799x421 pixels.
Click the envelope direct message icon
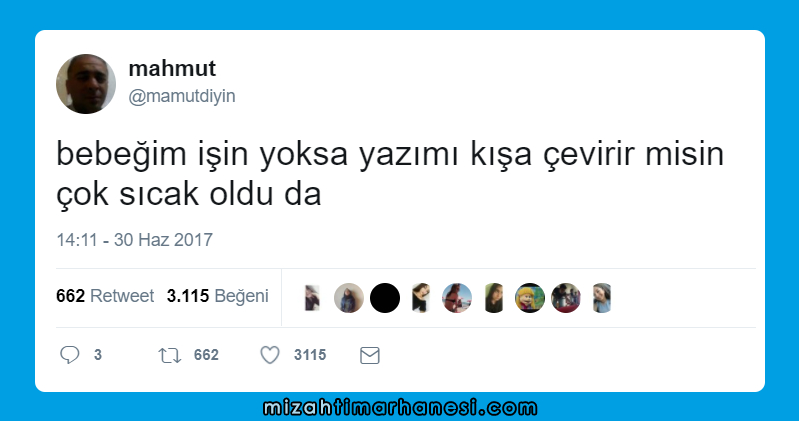tap(370, 355)
